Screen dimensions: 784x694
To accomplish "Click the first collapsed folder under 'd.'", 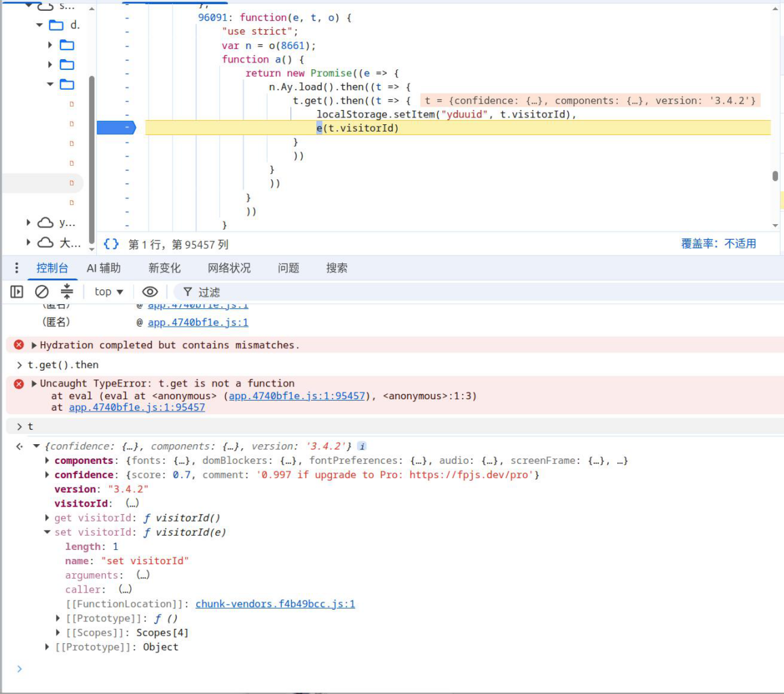I will coord(67,45).
